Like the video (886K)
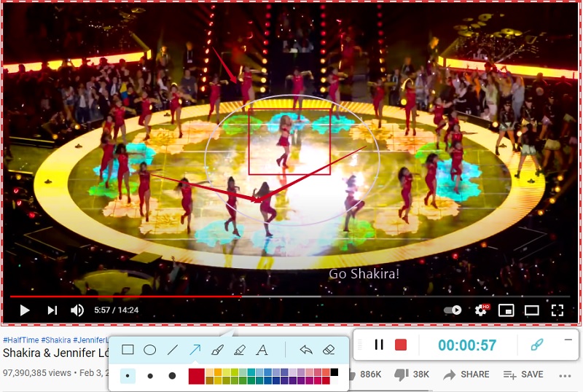The height and width of the screenshot is (392, 583). [365, 375]
